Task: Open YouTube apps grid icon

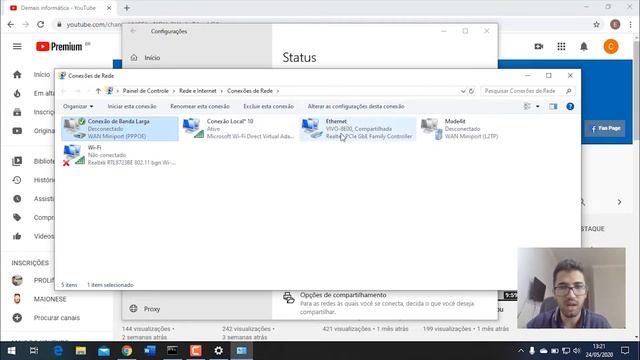Action: 561,47
